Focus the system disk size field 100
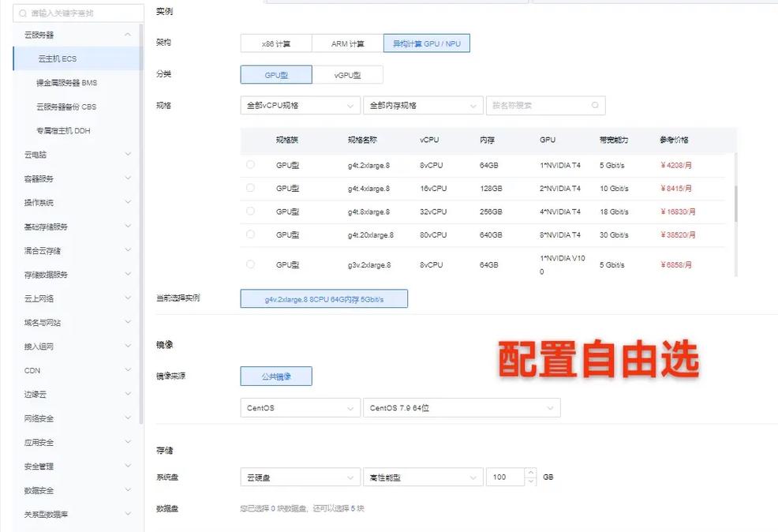 click(505, 477)
